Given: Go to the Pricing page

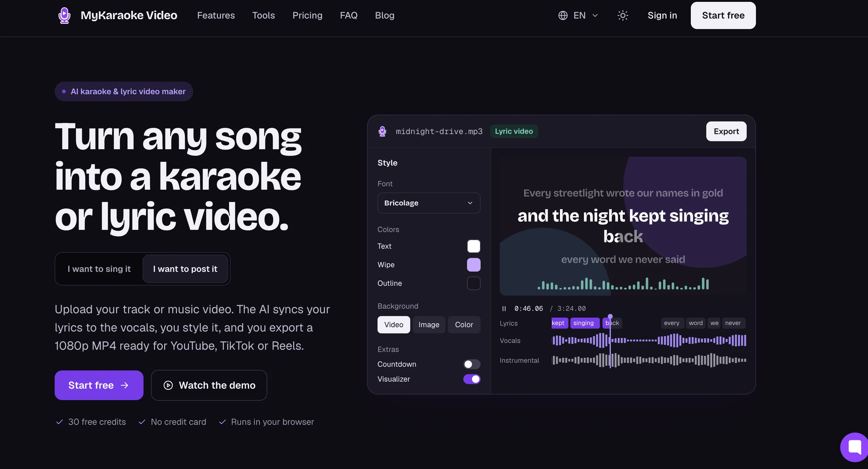Looking at the screenshot, I should [307, 15].
